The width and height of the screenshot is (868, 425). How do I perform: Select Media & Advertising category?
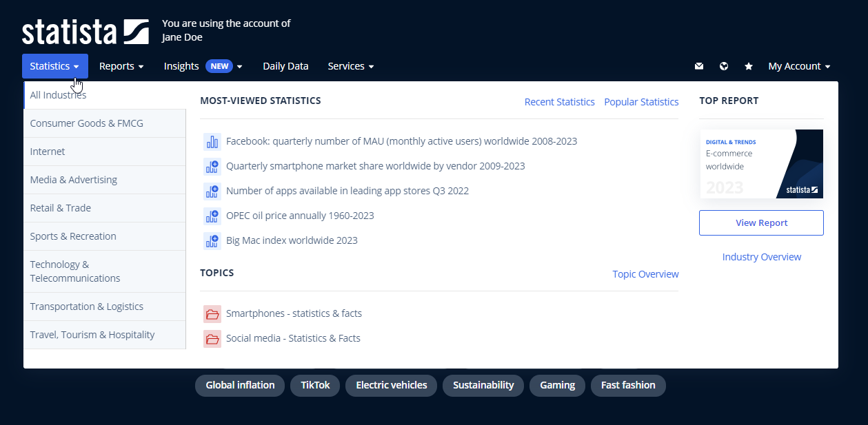105,180
